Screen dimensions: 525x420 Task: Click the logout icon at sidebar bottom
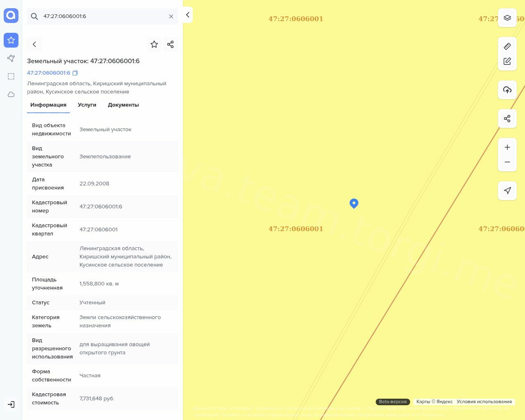click(x=11, y=404)
